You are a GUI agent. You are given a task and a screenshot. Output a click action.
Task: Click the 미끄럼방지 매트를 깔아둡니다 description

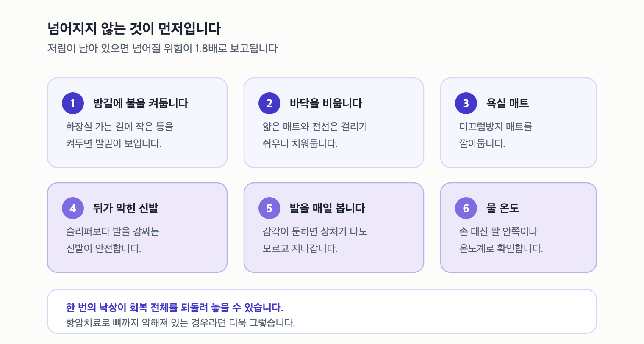496,135
